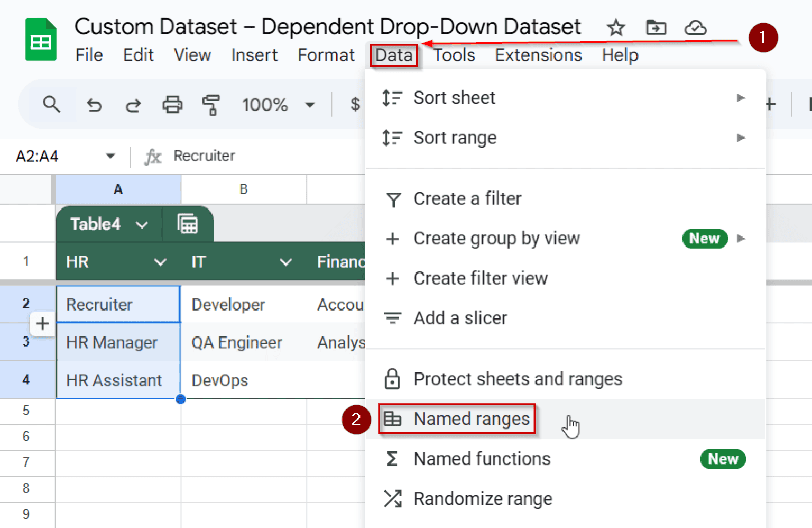Open the Extensions menu
812x528 pixels.
pos(538,54)
